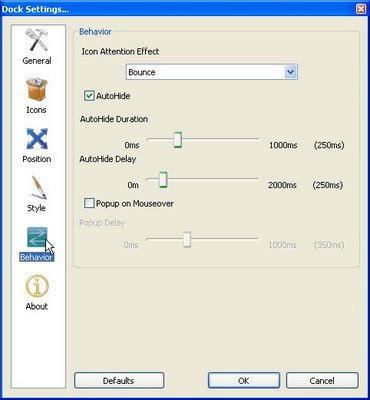Click the Defaults button
The width and height of the screenshot is (370, 400).
119,381
